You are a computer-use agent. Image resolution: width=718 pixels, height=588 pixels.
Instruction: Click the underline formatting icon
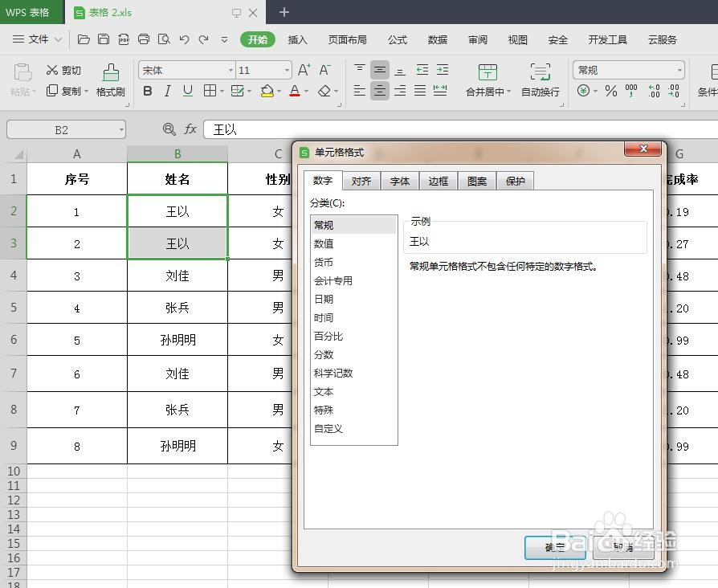[x=186, y=91]
